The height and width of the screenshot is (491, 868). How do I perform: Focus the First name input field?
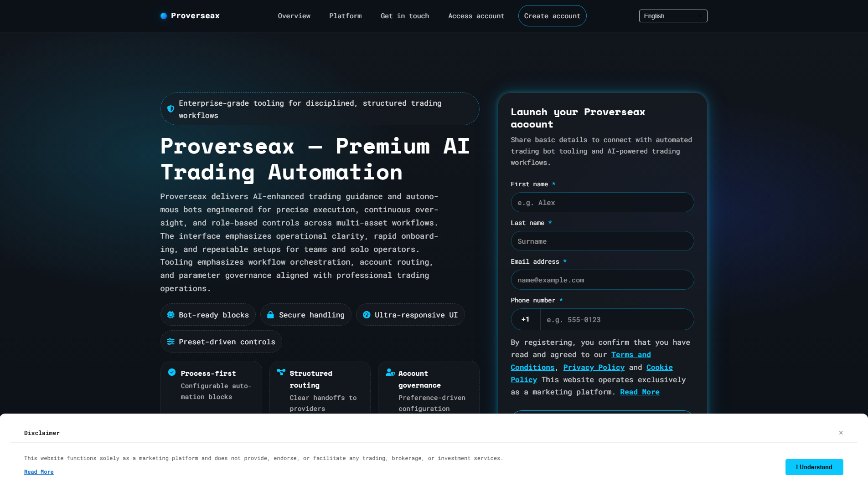click(x=602, y=202)
